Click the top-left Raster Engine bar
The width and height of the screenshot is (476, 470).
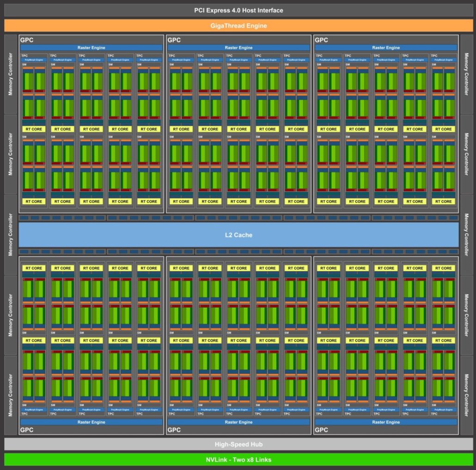coord(91,47)
